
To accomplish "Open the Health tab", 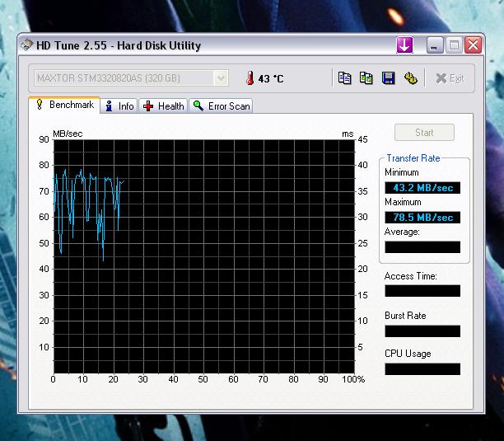I will [x=163, y=106].
